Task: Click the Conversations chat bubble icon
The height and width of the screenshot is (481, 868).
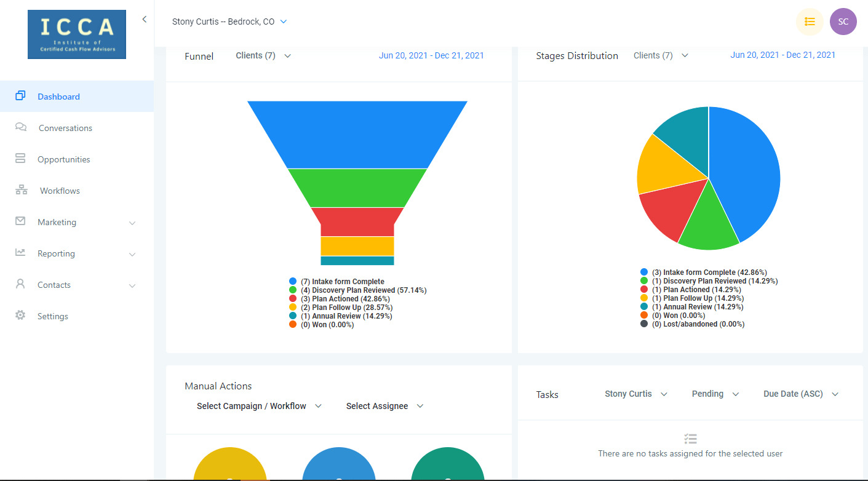Action: tap(20, 127)
